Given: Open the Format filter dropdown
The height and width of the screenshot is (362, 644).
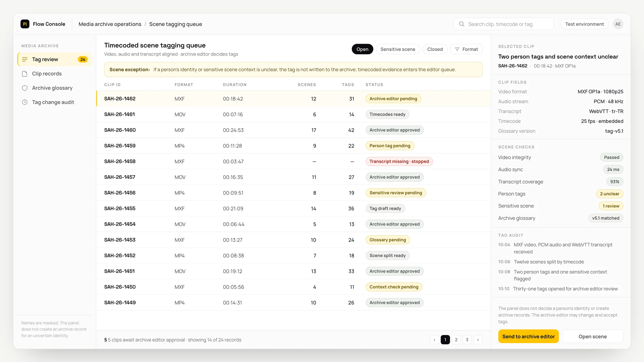Looking at the screenshot, I should click(466, 49).
